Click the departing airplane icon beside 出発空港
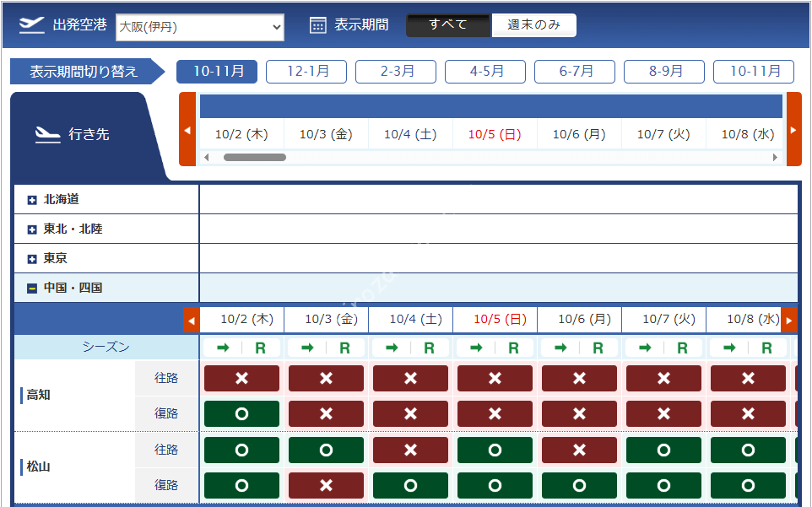 (x=31, y=24)
